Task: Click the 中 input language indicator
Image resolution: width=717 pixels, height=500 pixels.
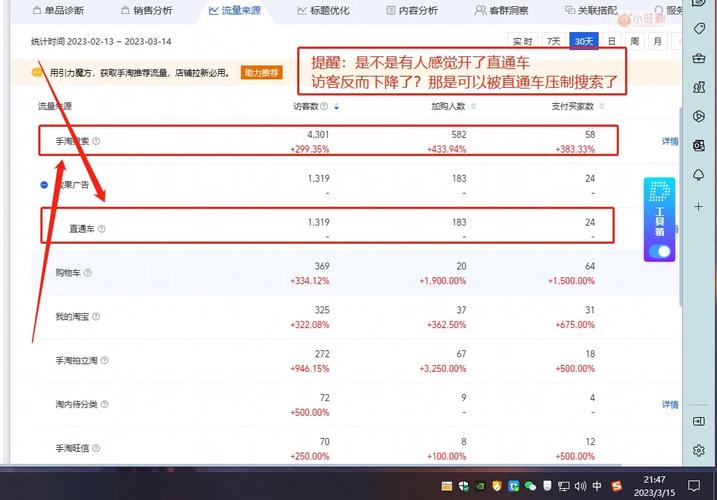Action: pos(597,486)
